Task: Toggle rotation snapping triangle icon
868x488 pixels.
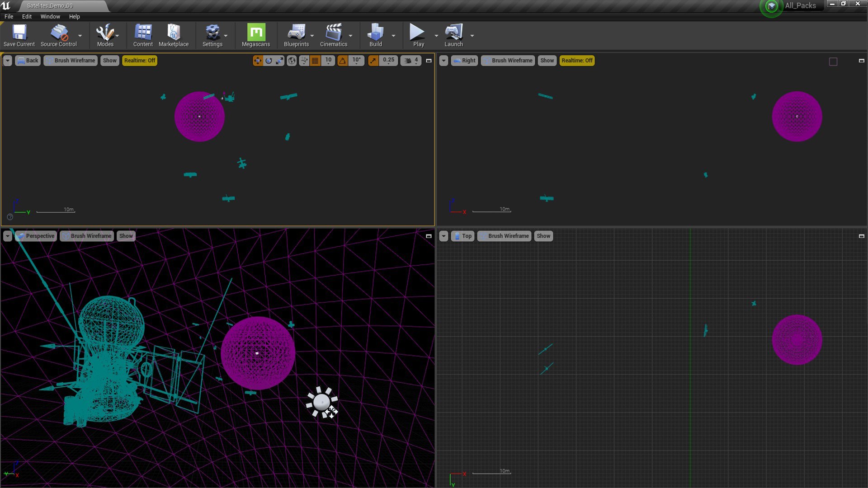Action: pyautogui.click(x=343, y=61)
